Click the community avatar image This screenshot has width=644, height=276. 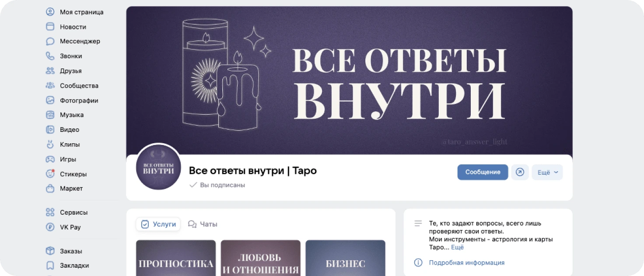tap(158, 167)
